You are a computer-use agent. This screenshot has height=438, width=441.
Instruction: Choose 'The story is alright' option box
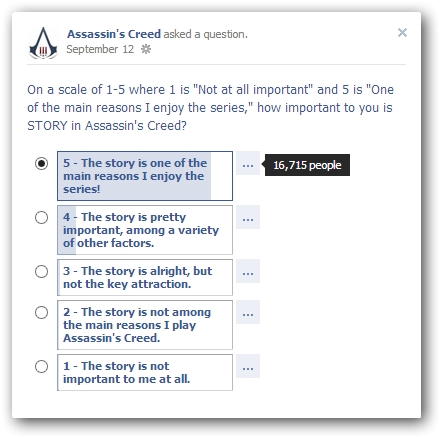145,278
